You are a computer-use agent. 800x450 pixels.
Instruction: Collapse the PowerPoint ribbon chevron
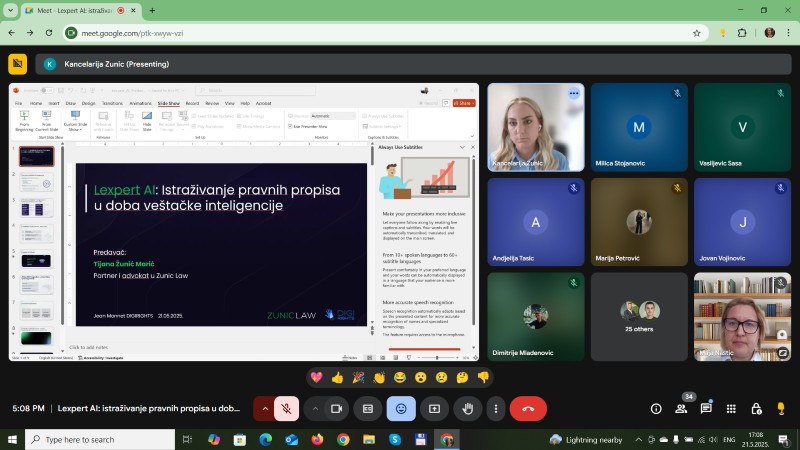[472, 136]
